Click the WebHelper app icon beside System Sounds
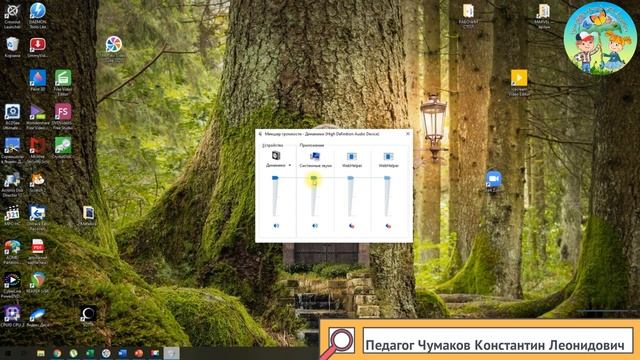The image size is (640, 360). point(351,156)
